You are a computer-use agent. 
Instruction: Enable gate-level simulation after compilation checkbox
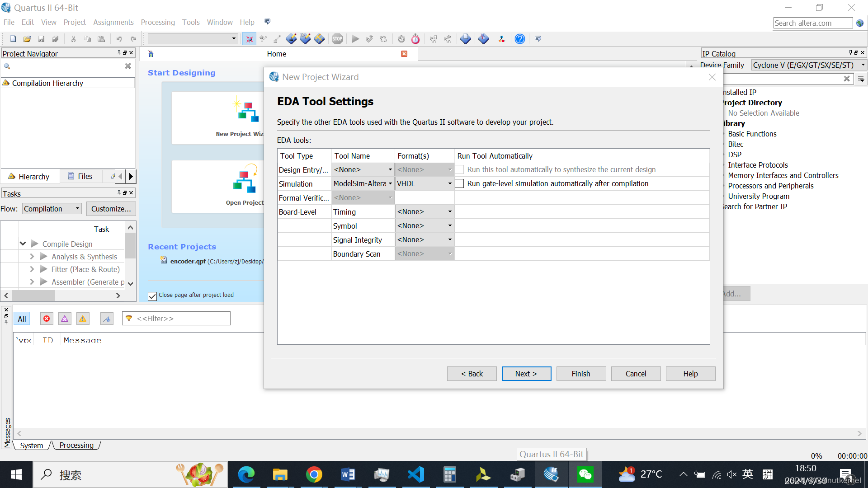click(x=459, y=183)
